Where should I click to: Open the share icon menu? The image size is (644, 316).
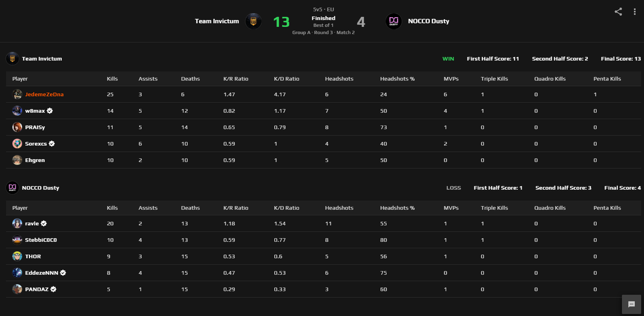point(618,11)
